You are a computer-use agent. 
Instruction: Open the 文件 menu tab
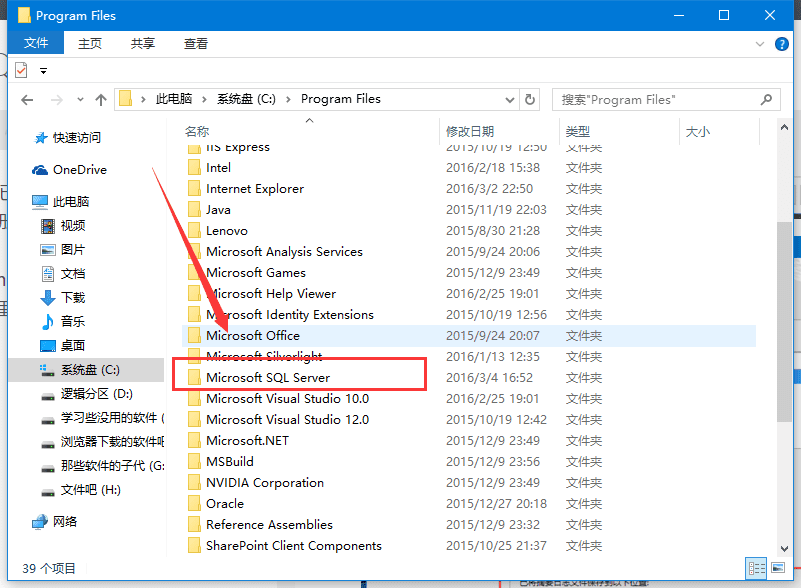click(x=36, y=43)
